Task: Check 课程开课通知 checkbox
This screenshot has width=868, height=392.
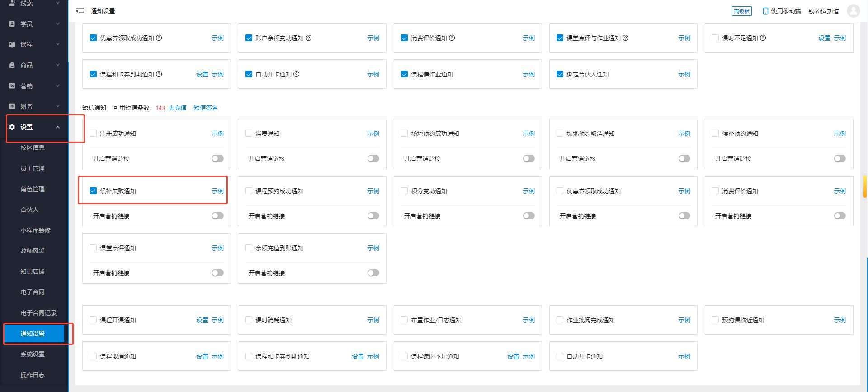Action: [93, 320]
